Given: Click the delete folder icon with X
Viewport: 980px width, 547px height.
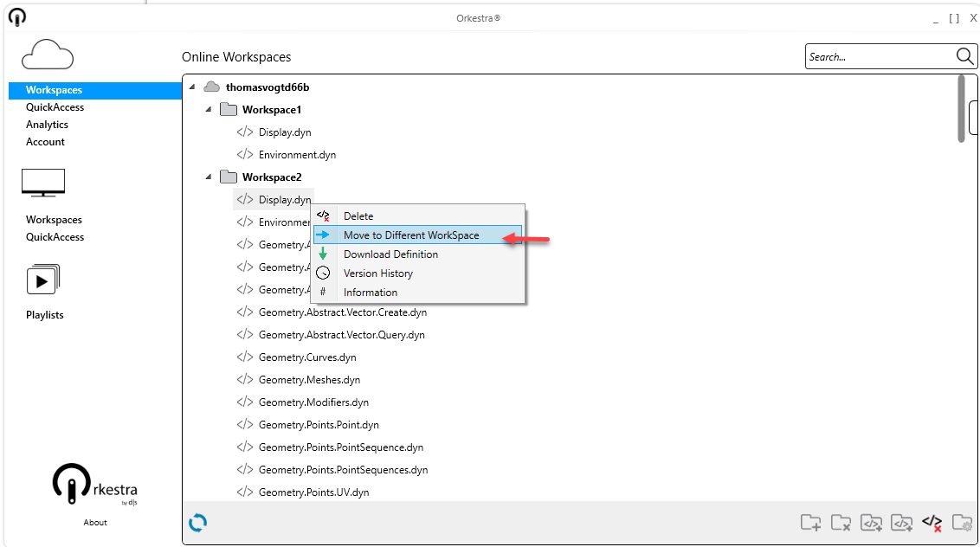Looking at the screenshot, I should coord(841,522).
